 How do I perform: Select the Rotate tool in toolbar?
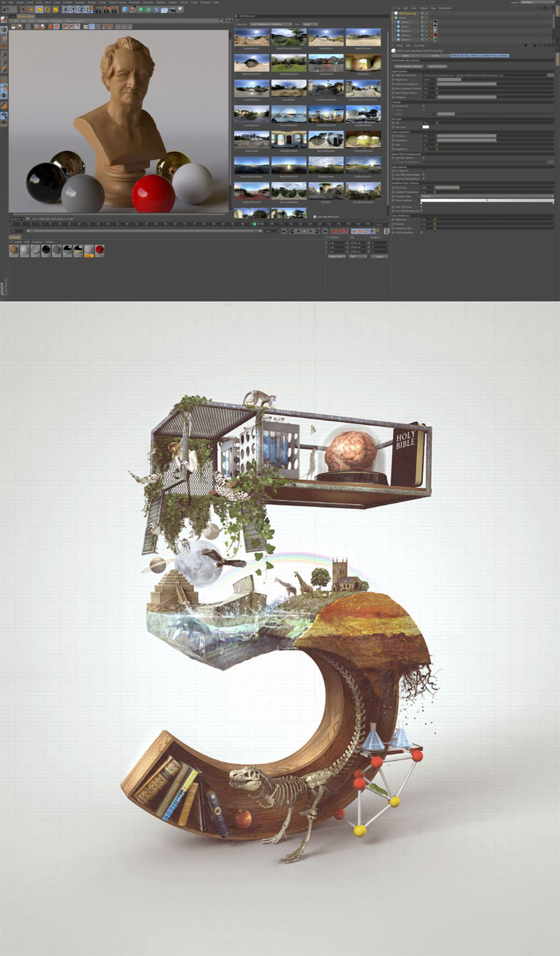[x=47, y=9]
